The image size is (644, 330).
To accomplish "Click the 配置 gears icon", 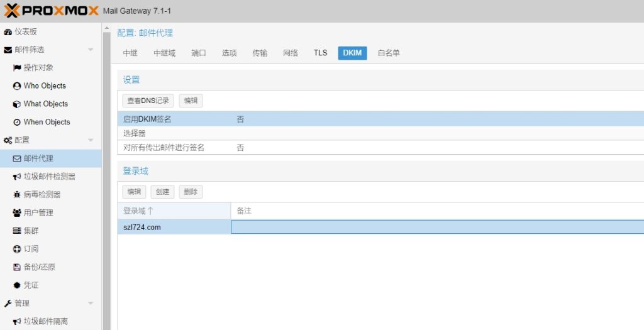I will click(x=8, y=140).
